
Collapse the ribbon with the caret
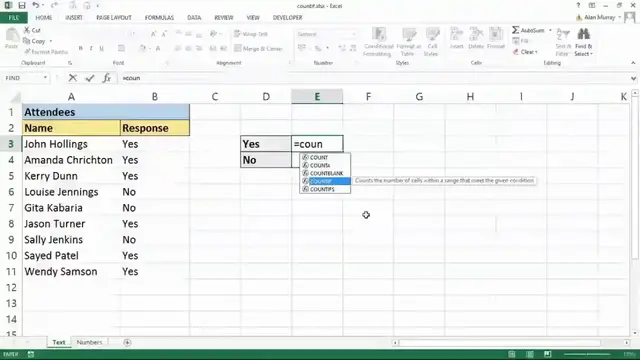point(633,63)
